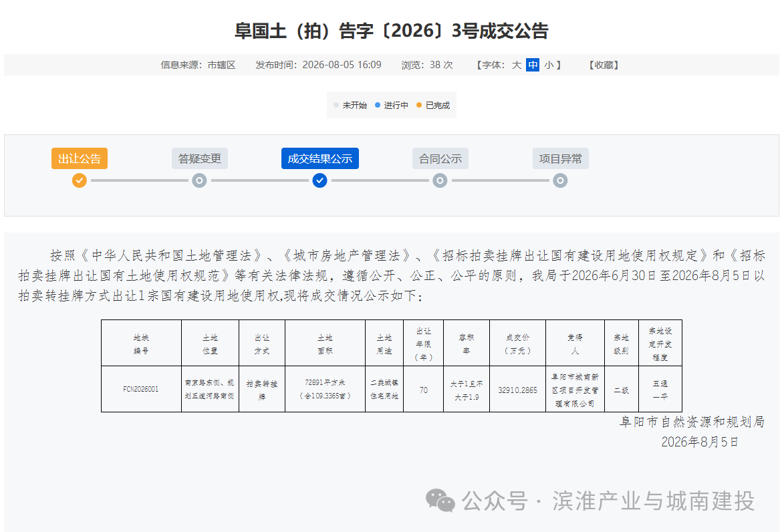Click the 信息来源 市辖区 text

click(198, 65)
